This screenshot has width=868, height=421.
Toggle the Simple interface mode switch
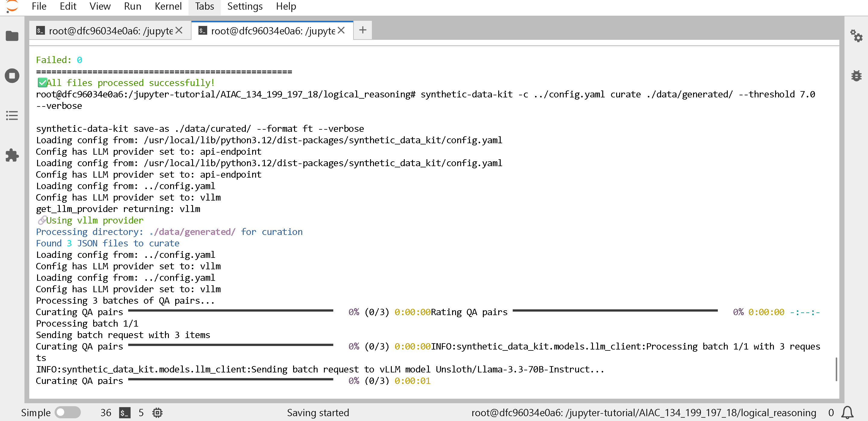pyautogui.click(x=68, y=412)
